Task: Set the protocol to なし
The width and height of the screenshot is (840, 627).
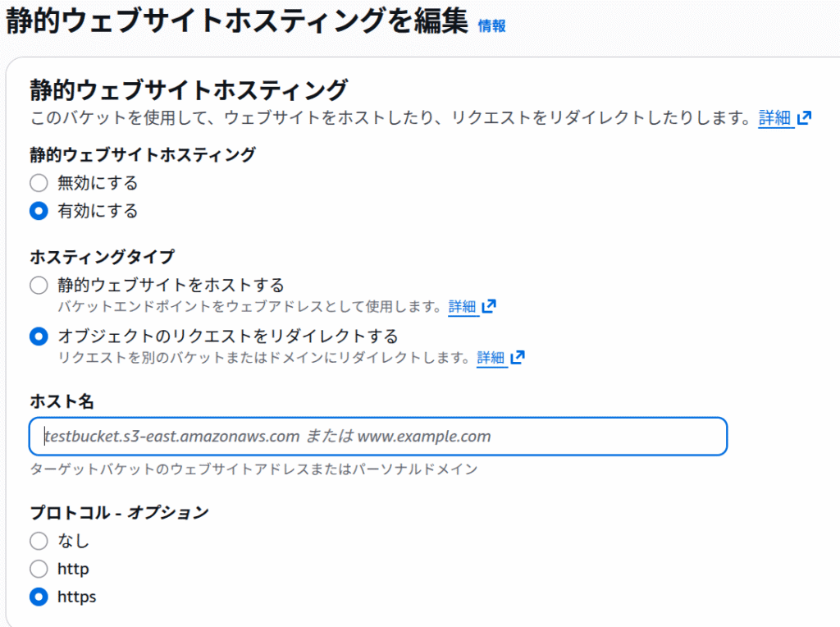Action: point(39,541)
